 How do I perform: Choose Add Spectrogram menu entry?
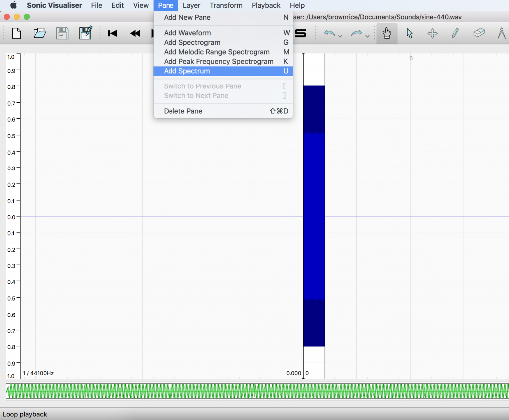[x=223, y=43]
